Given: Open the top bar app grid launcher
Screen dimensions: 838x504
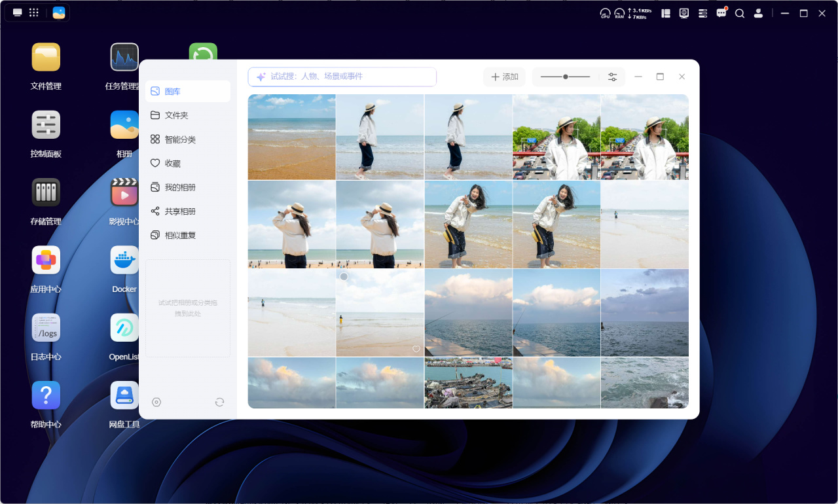Looking at the screenshot, I should [x=34, y=12].
